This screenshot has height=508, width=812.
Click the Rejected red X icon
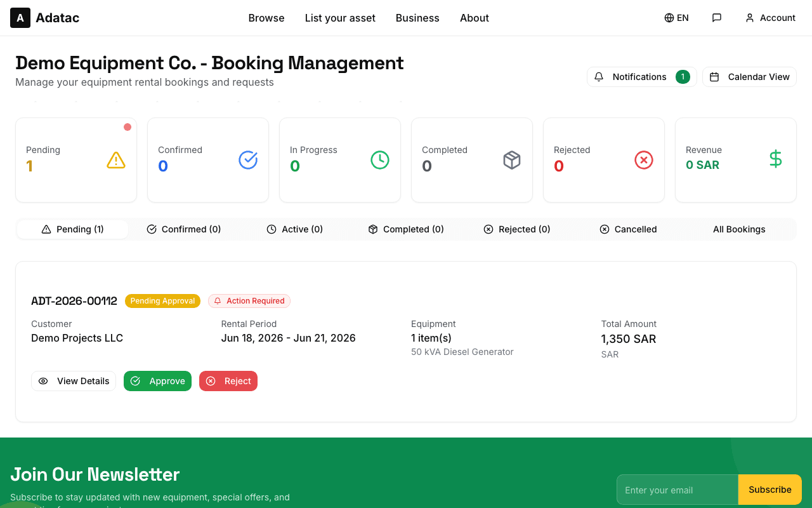click(644, 160)
